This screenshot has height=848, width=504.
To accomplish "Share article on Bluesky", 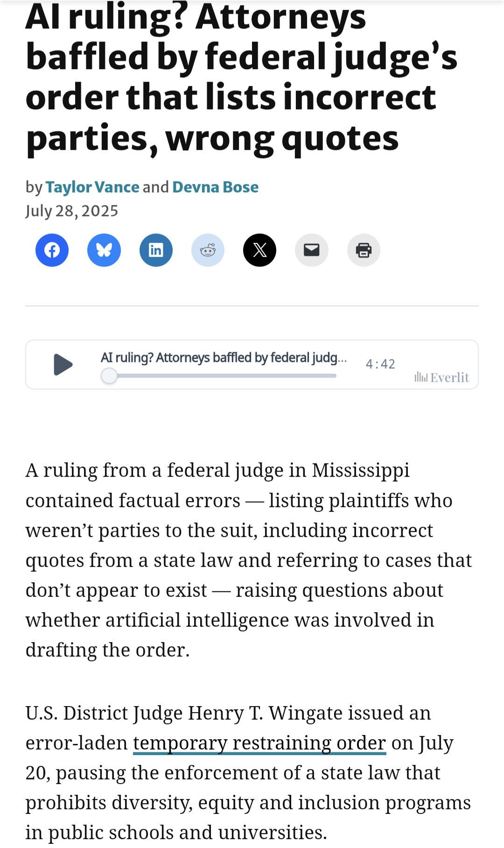I will [x=104, y=250].
